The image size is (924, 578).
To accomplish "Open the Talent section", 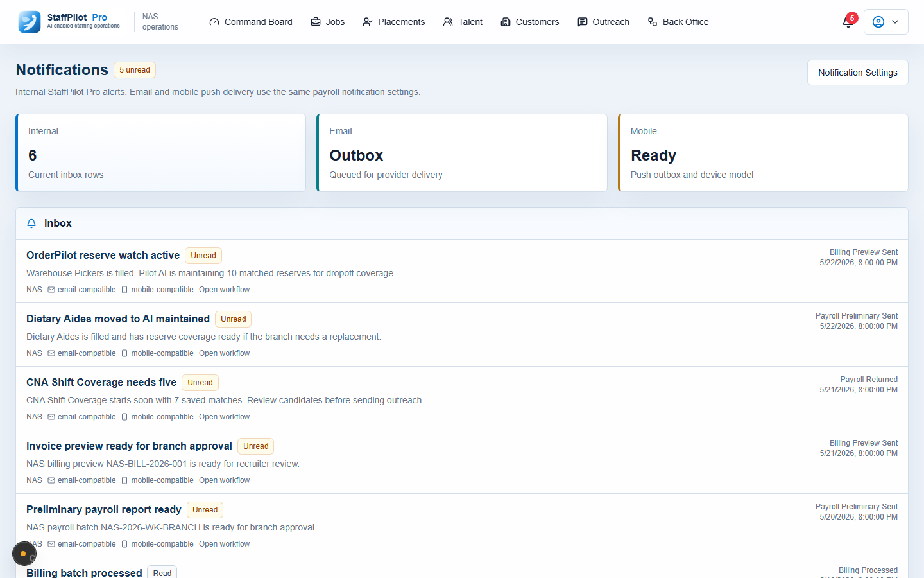I will click(463, 22).
